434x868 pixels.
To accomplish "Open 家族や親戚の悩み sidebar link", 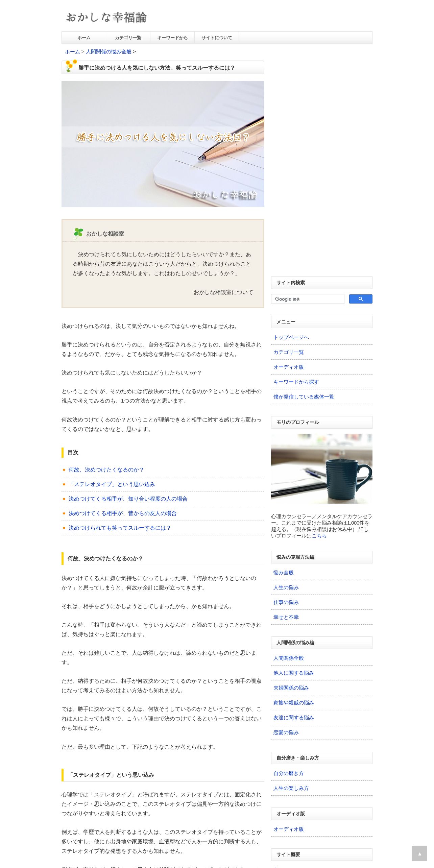I will pos(293,703).
